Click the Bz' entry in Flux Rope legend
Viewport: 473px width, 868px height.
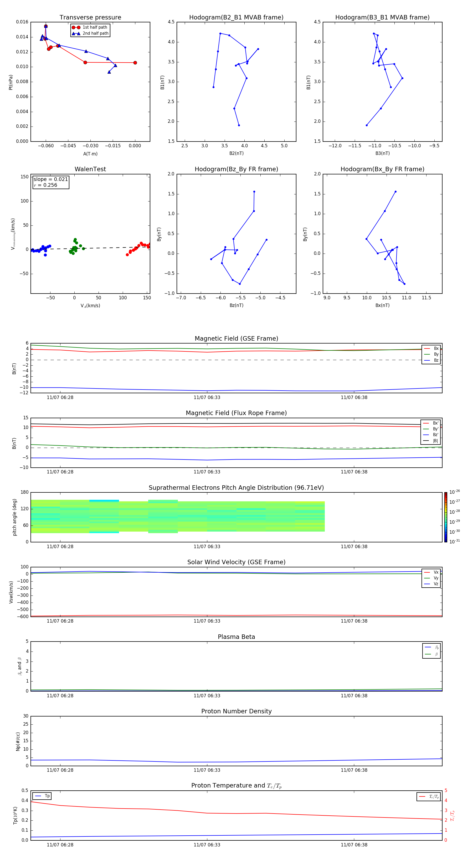click(431, 435)
